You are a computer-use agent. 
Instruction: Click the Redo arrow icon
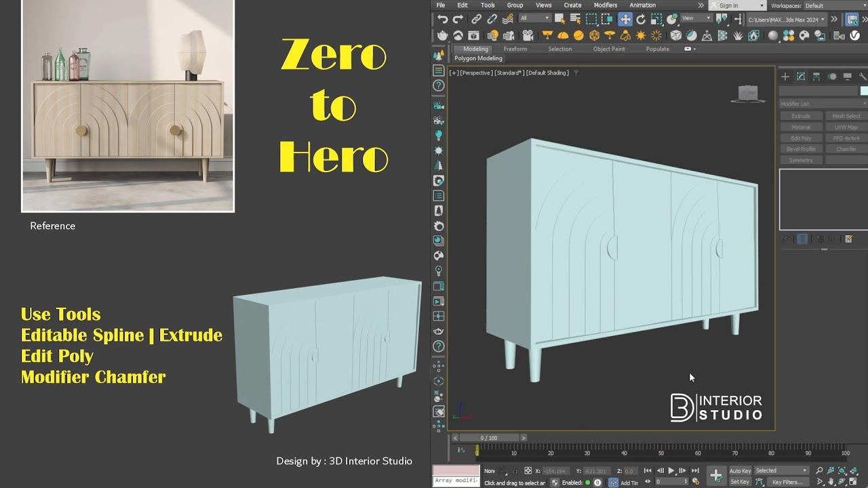click(x=458, y=19)
